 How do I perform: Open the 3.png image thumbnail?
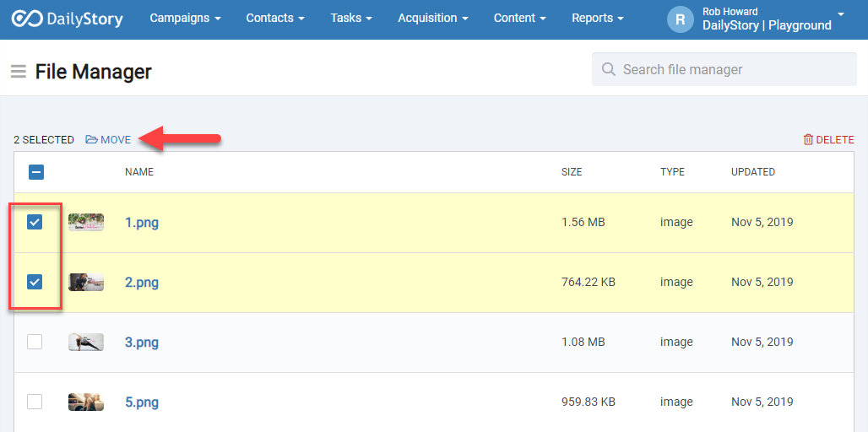(86, 342)
